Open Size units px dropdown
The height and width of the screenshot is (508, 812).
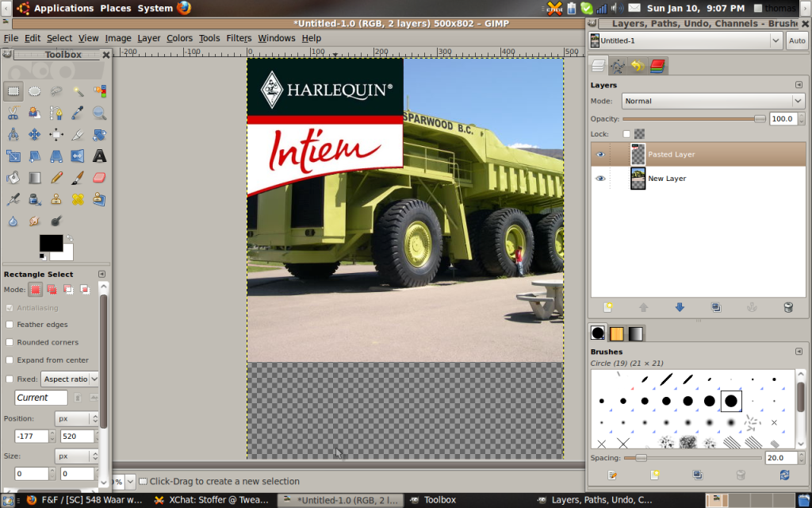click(x=77, y=456)
